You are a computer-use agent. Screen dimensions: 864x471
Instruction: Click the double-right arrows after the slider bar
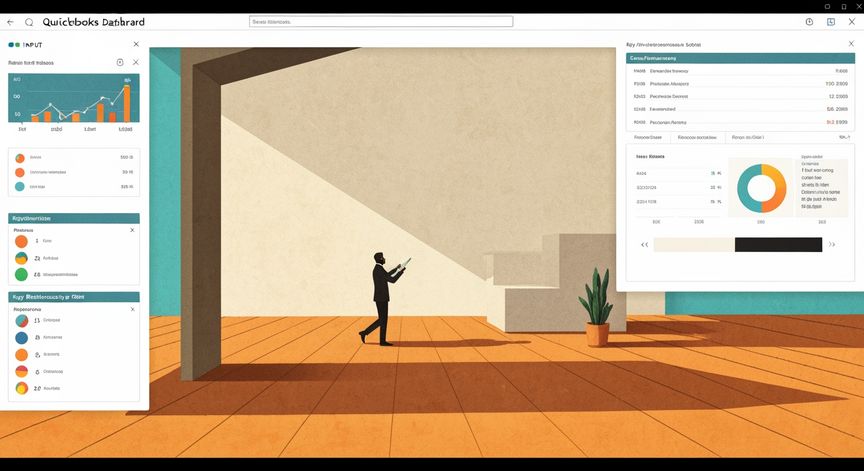[x=832, y=245]
